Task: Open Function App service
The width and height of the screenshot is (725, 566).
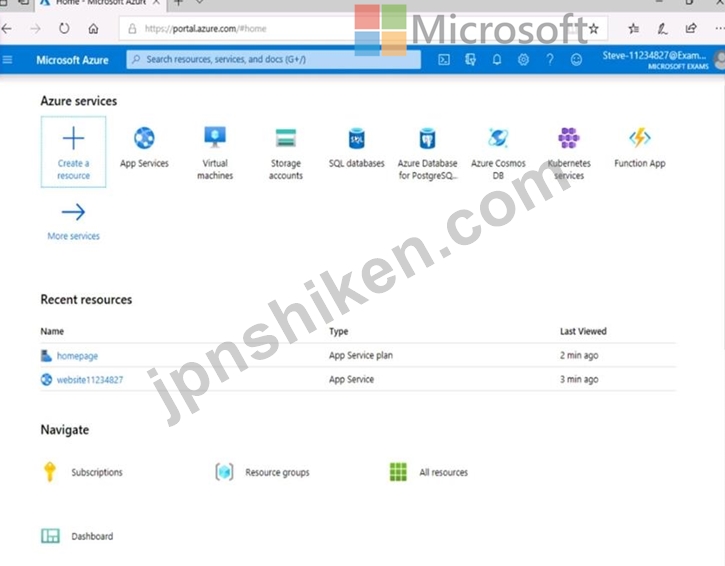Action: pyautogui.click(x=639, y=147)
